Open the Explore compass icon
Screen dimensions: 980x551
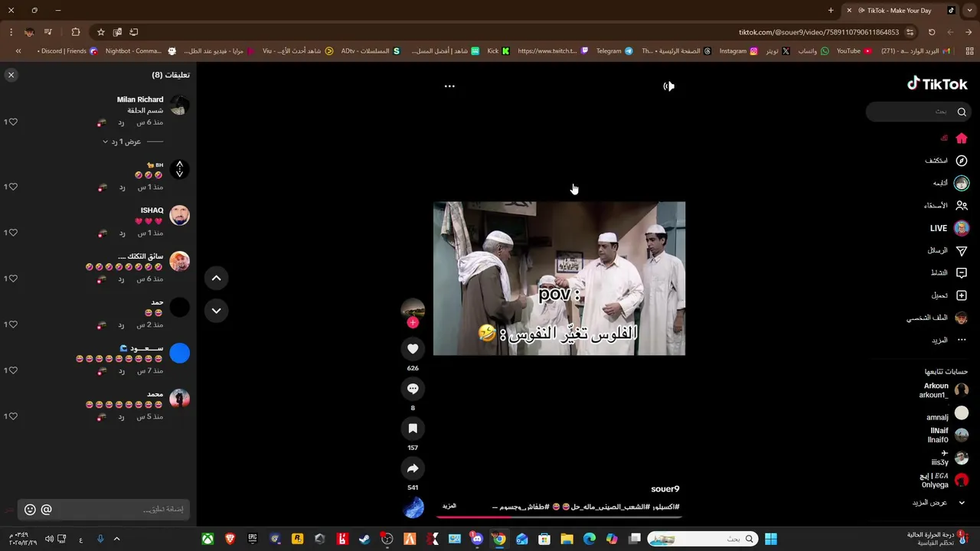962,161
